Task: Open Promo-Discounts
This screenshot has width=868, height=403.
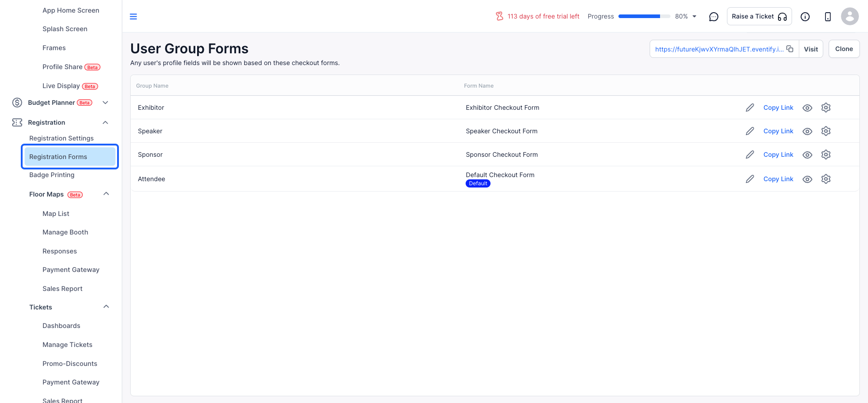Action: (70, 364)
